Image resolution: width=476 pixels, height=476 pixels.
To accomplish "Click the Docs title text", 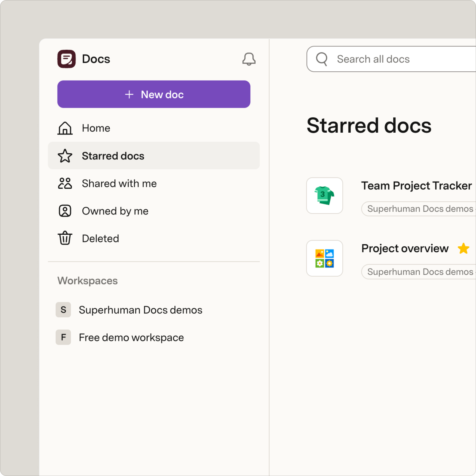I will [96, 59].
